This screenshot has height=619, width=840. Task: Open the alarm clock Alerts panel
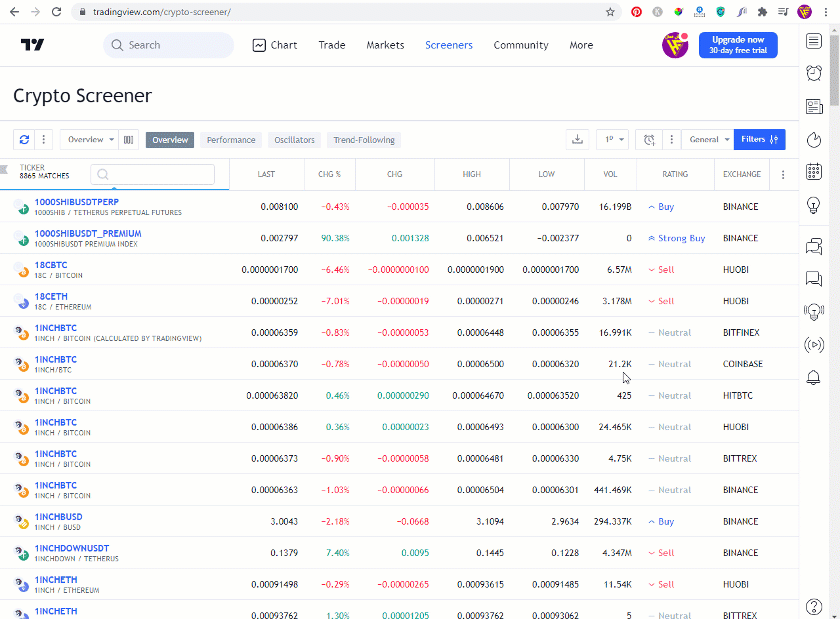814,73
